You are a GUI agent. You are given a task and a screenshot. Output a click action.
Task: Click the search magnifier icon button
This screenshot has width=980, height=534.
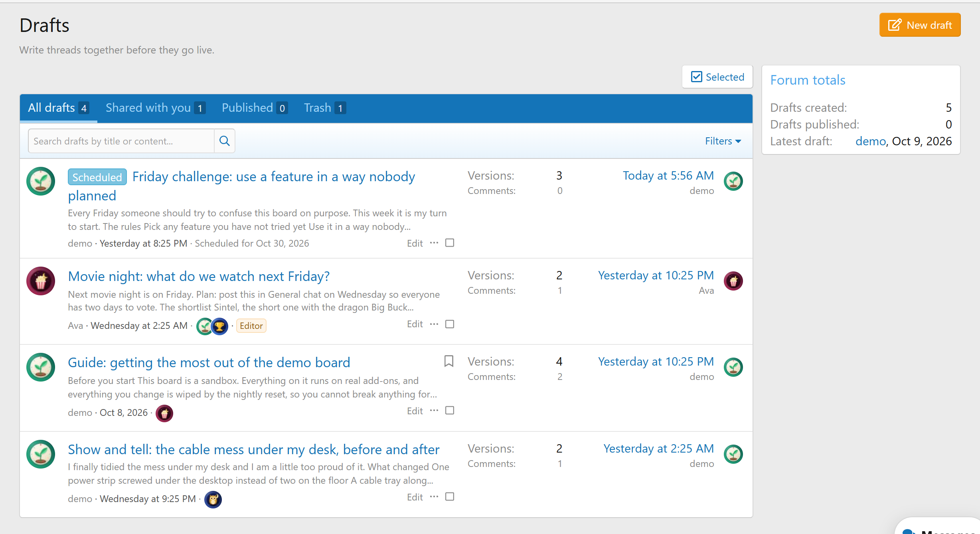[x=225, y=141]
